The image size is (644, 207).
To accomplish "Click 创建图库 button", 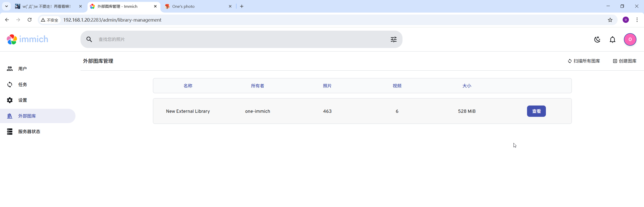I will [625, 61].
